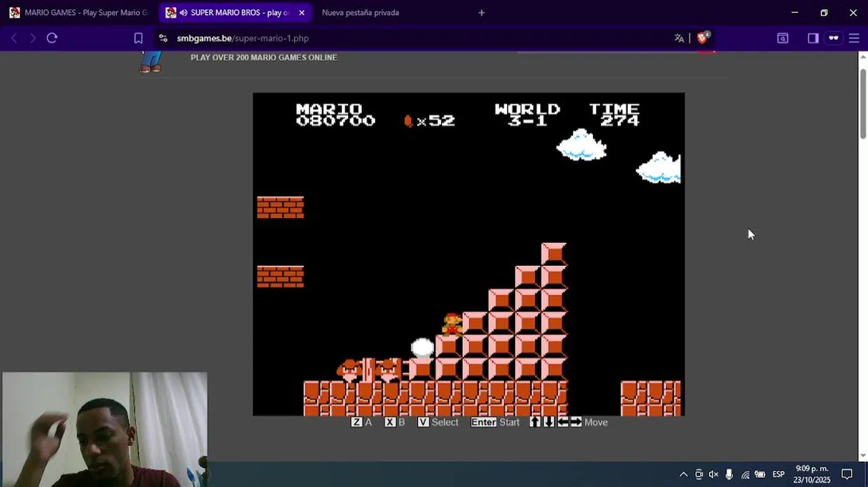Click the Mario game canvas
The width and height of the screenshot is (868, 487).
pyautogui.click(x=468, y=254)
